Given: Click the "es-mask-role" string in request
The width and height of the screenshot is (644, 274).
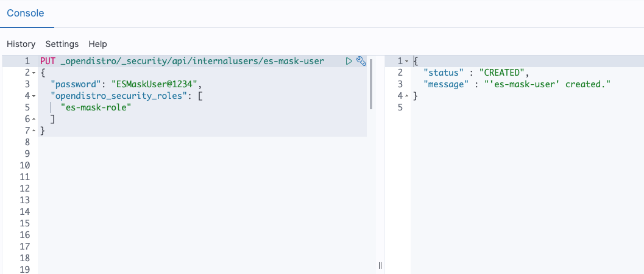Looking at the screenshot, I should coord(96,107).
